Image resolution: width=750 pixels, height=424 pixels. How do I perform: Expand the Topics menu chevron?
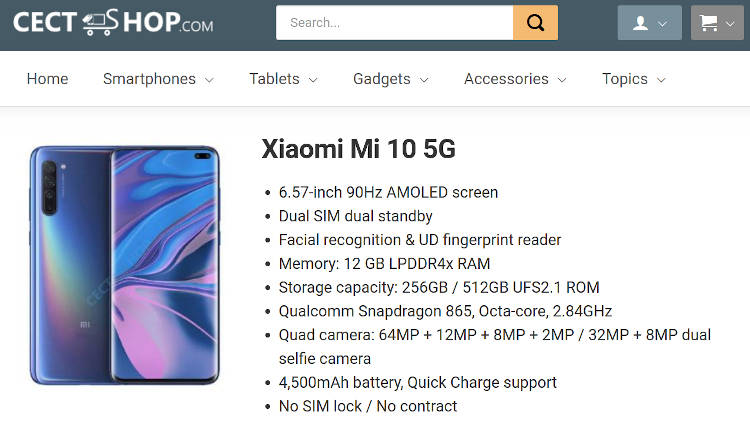(x=661, y=80)
